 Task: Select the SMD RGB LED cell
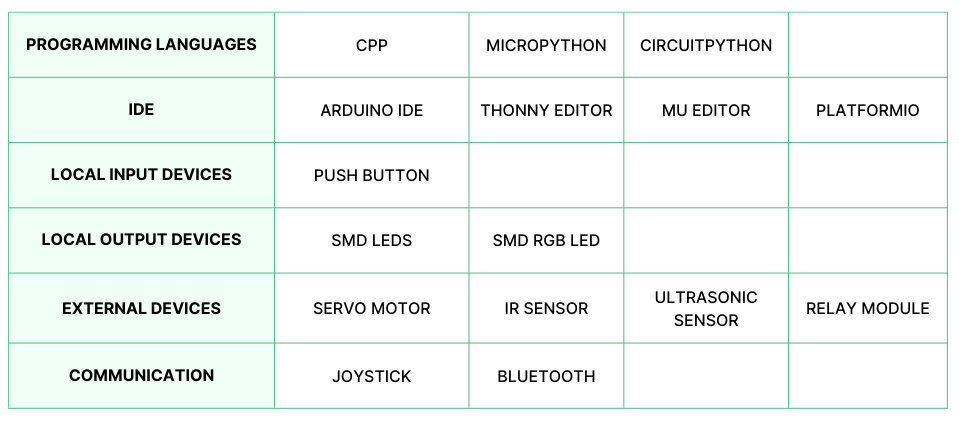[546, 241]
